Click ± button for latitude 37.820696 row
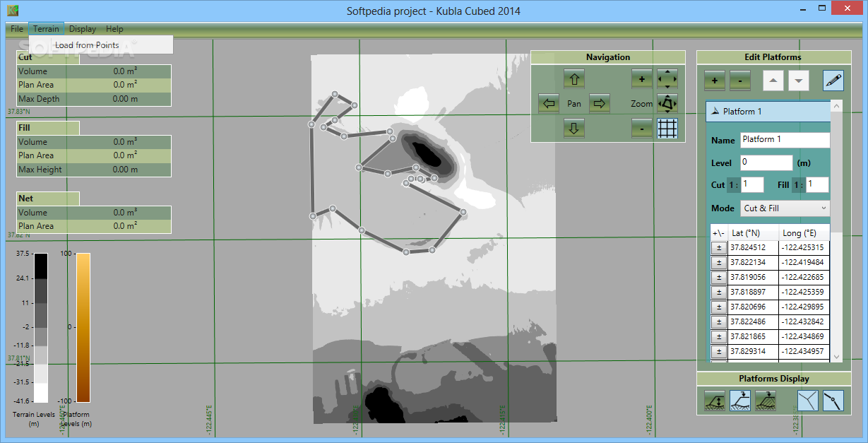 [x=719, y=307]
